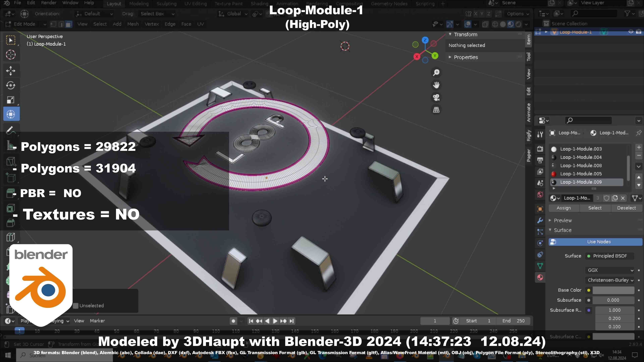
Task: Toggle camera view gizmo icon
Action: [436, 97]
